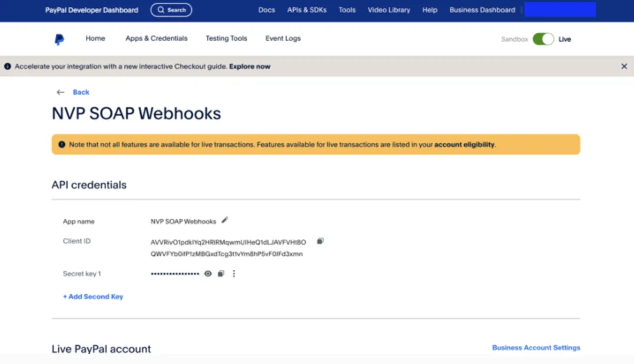This screenshot has height=364, width=634.
Task: Open the Search box in header
Action: click(171, 9)
